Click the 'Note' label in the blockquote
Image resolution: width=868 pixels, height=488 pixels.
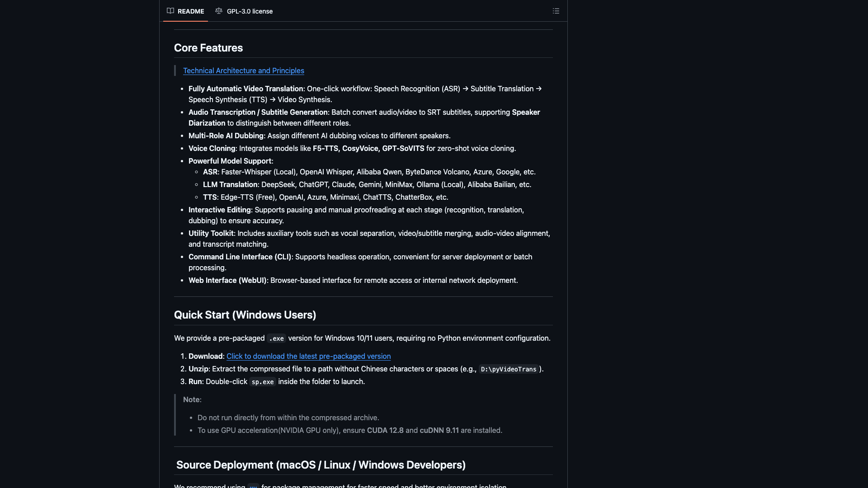pyautogui.click(x=191, y=399)
